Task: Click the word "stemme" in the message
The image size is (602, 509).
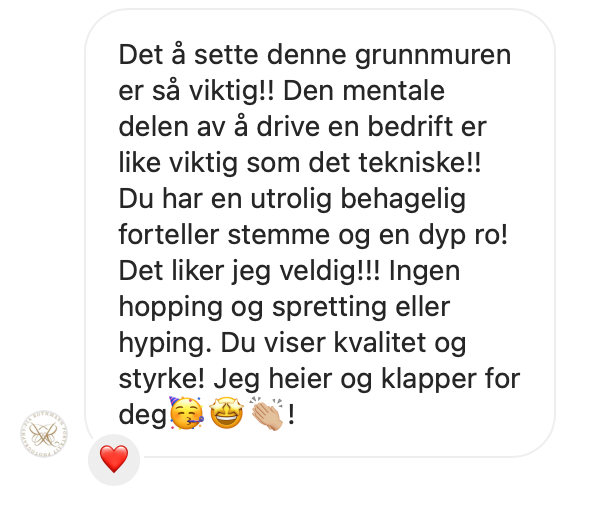Action: (279, 235)
